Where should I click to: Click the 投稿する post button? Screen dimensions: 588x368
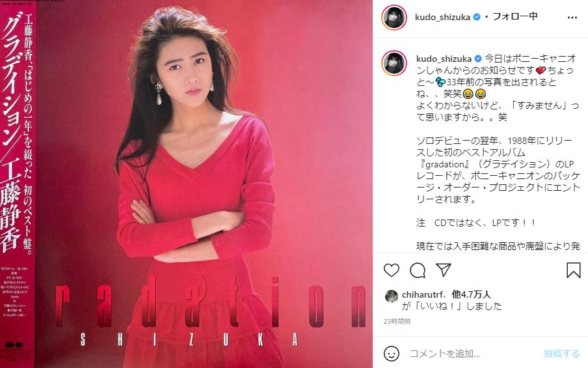561,354
